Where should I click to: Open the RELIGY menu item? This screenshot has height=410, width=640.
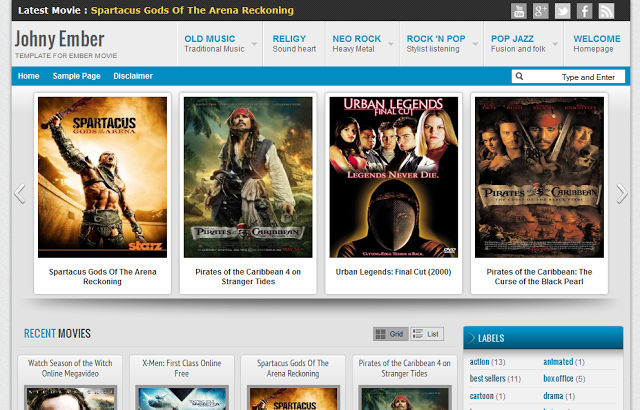pyautogui.click(x=294, y=44)
